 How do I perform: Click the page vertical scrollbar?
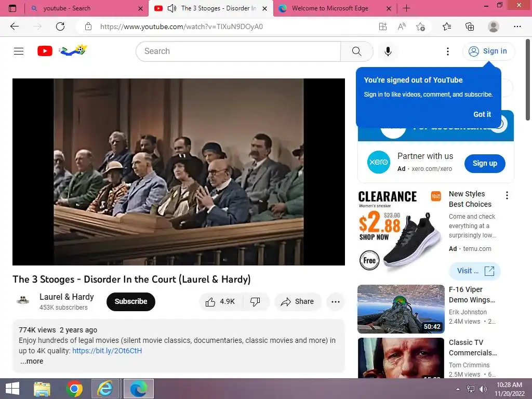point(528,80)
